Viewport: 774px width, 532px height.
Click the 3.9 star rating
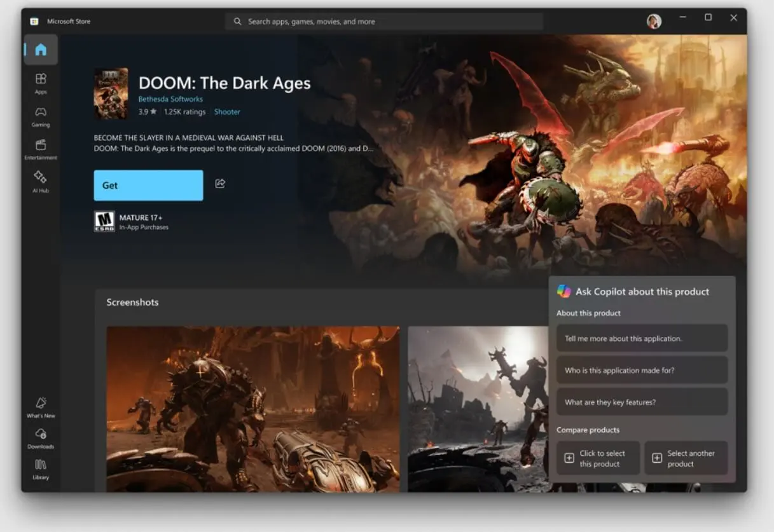click(x=148, y=112)
